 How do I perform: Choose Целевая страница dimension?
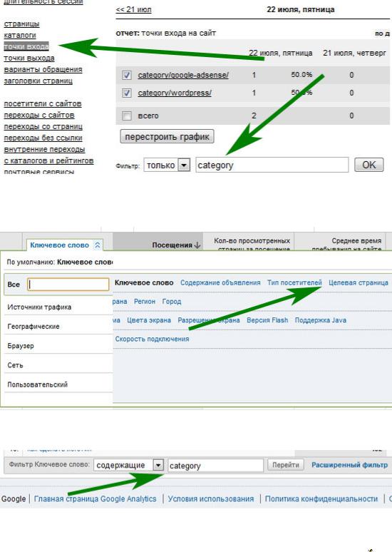(x=359, y=282)
